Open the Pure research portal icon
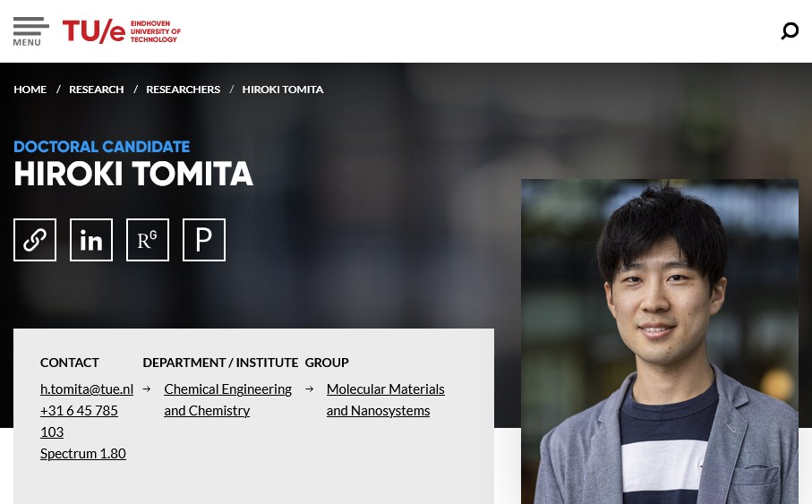Image resolution: width=812 pixels, height=504 pixels. point(204,240)
